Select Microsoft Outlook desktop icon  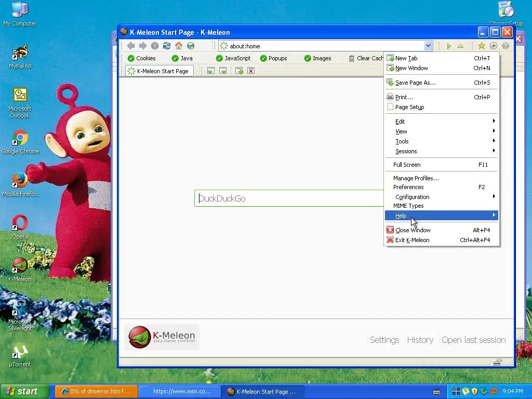pyautogui.click(x=20, y=103)
